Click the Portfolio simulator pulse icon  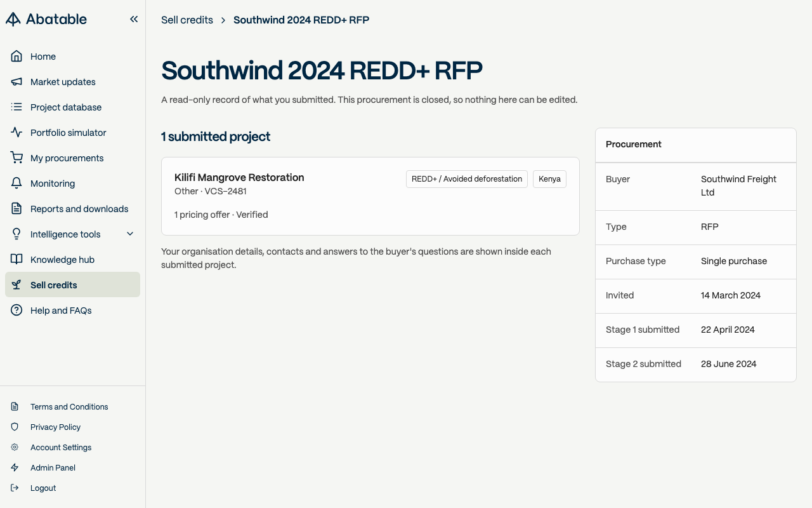(x=16, y=133)
